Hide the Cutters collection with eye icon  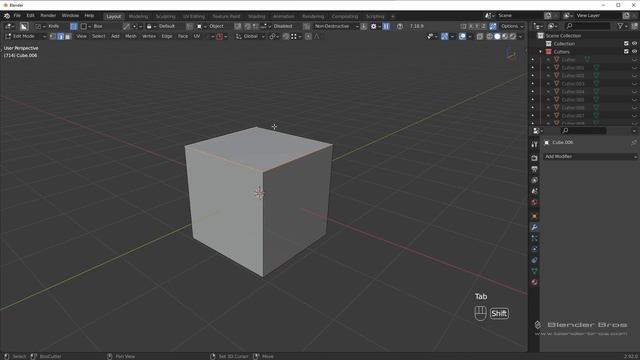coord(634,52)
